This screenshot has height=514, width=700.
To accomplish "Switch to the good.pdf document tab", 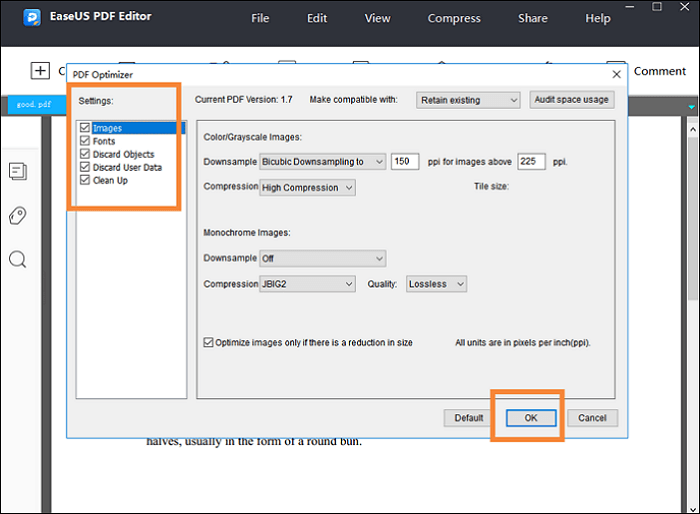I will pyautogui.click(x=37, y=104).
